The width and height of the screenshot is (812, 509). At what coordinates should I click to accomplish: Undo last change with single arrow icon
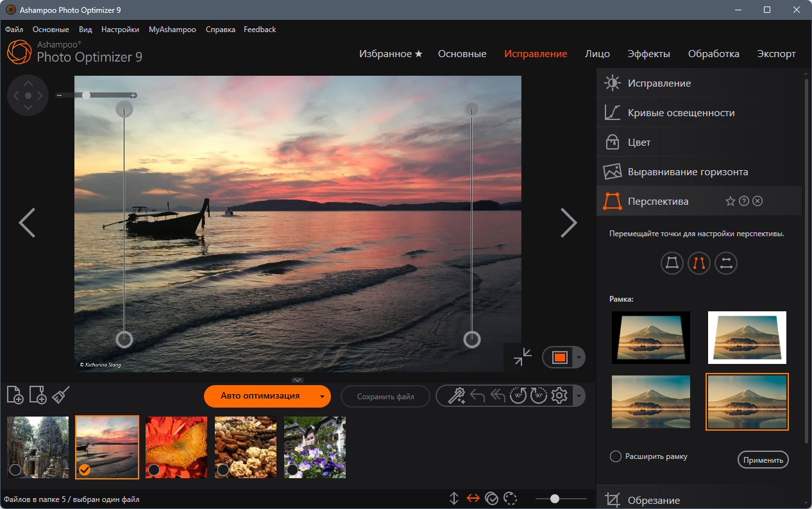coord(477,396)
